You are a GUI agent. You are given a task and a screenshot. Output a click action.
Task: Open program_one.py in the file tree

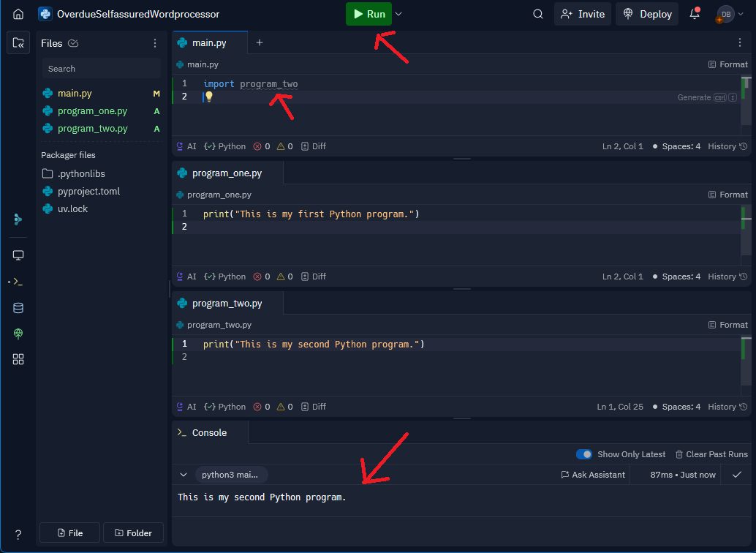[101, 111]
